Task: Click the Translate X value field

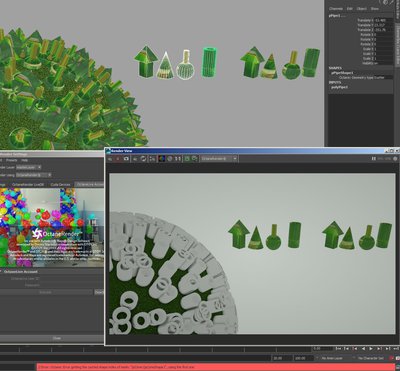Action: pyautogui.click(x=384, y=20)
